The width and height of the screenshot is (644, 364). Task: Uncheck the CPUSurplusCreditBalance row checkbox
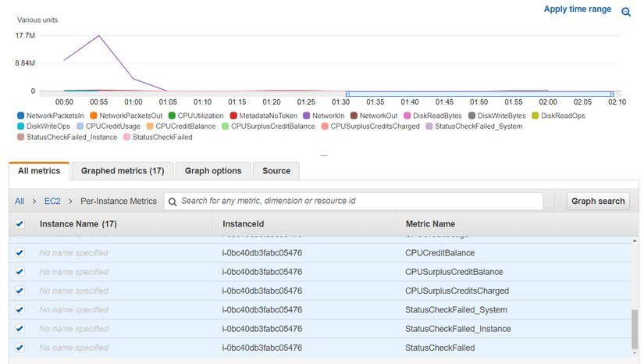20,272
